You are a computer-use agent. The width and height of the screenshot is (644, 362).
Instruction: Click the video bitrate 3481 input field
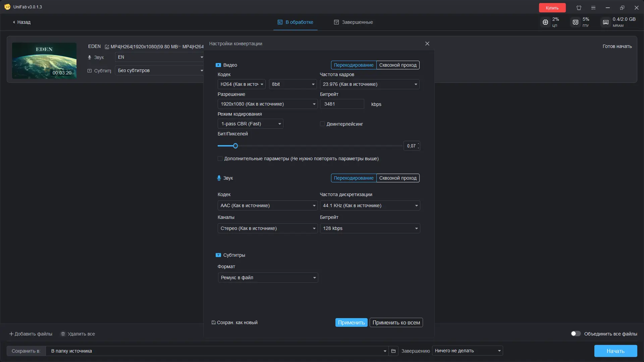point(341,104)
